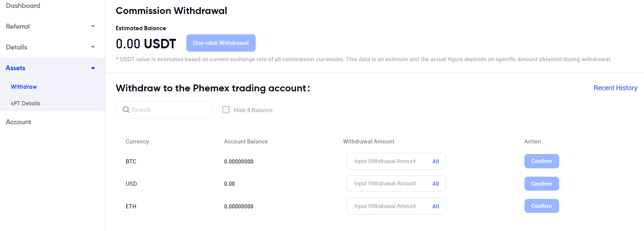644x231 pixels.
Task: Select All for USD withdrawal
Action: coord(435,184)
